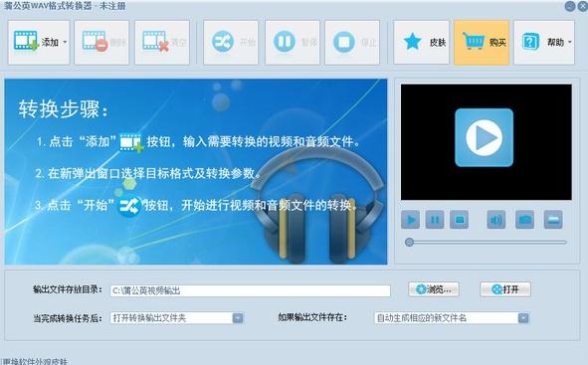
Task: Play the preview with small play button
Action: (x=410, y=220)
